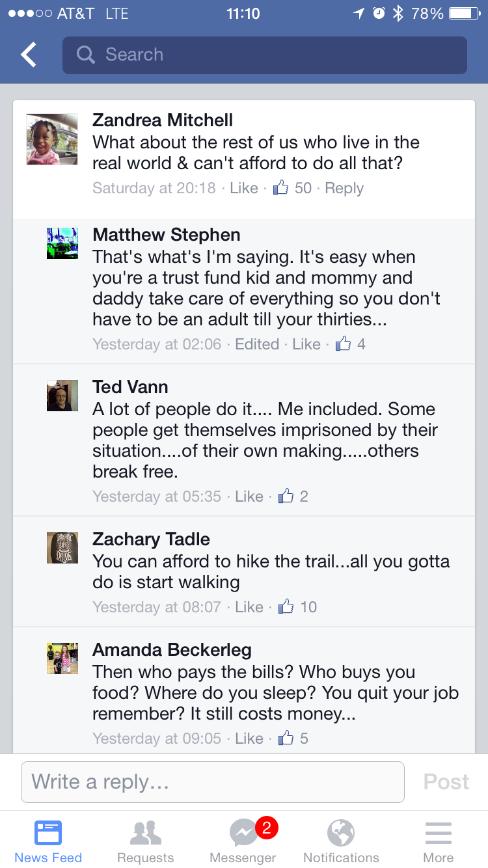Tap thumbs-up icon on Matthew Stephen's reply
Viewport: 488px width, 868px height.
(x=343, y=344)
